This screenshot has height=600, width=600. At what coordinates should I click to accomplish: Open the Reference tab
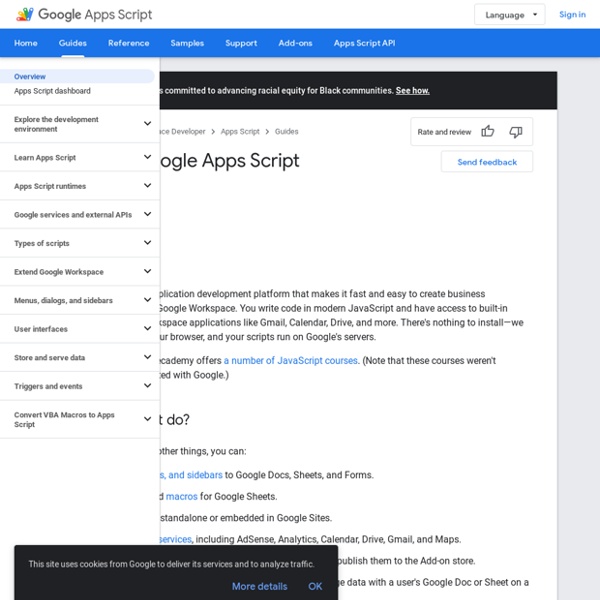[x=129, y=43]
